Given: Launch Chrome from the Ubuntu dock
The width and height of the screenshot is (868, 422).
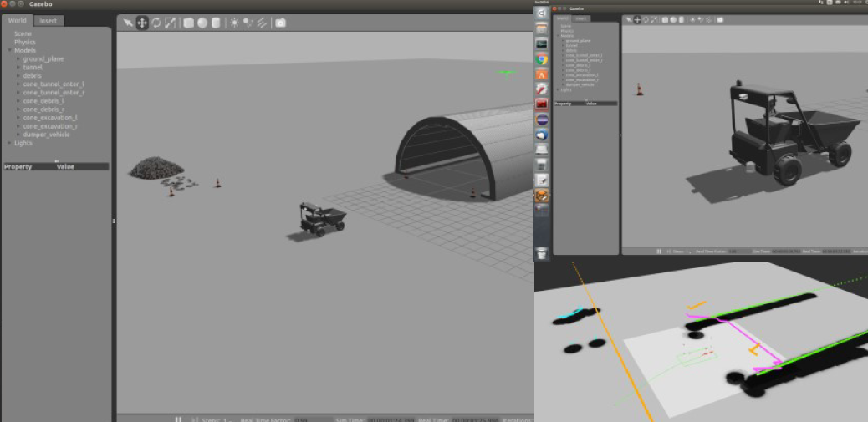Looking at the screenshot, I should tap(542, 59).
